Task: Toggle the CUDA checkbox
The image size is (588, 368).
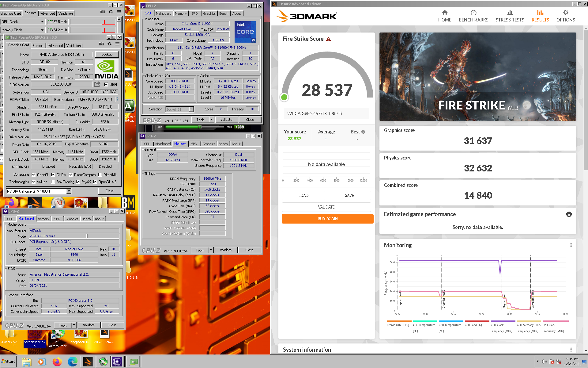Action: [x=53, y=174]
